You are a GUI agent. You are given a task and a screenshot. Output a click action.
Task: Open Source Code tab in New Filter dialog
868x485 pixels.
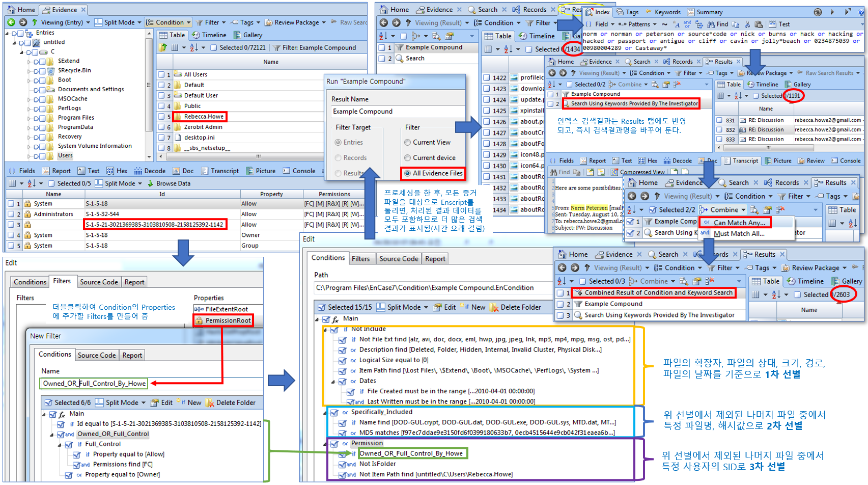(97, 355)
